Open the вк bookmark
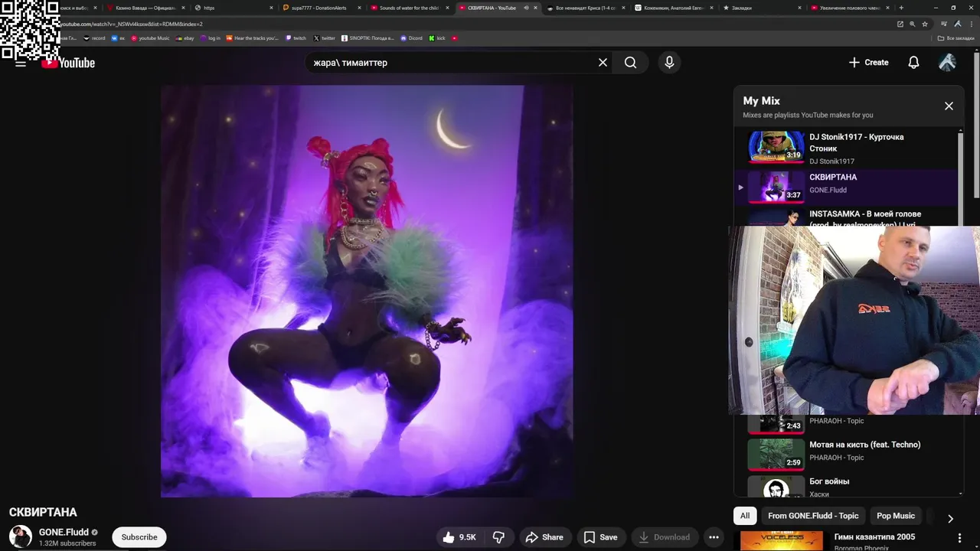 click(x=118, y=37)
